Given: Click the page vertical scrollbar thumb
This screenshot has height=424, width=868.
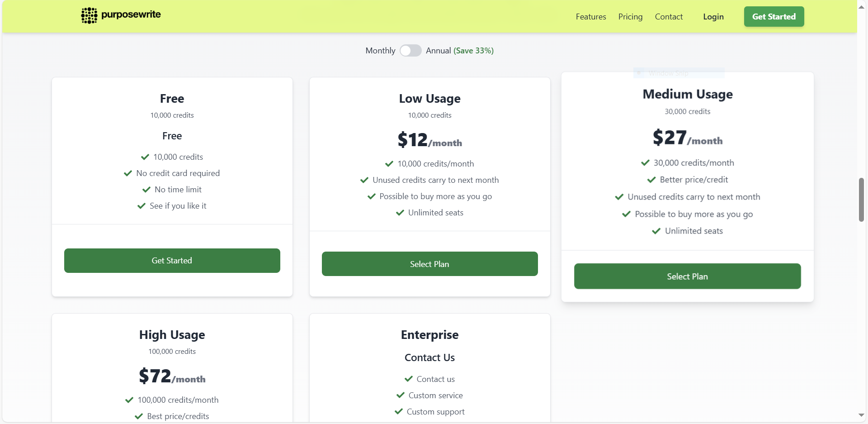Looking at the screenshot, I should coord(861,200).
